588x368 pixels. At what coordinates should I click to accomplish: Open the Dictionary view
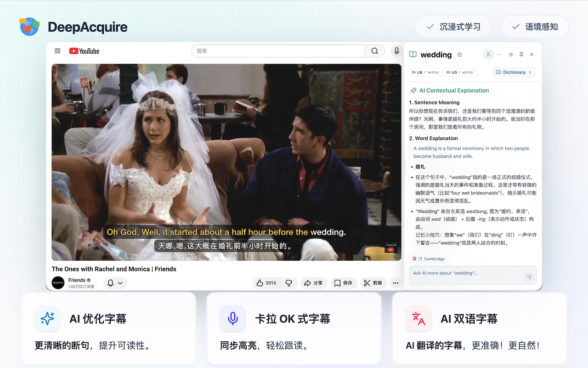(514, 72)
